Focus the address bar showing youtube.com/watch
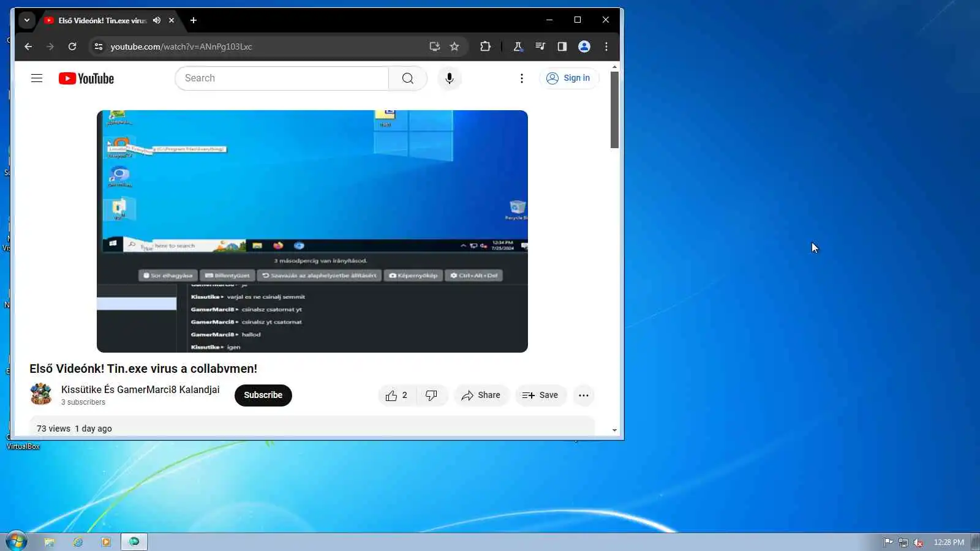Screen dimensions: 980x551 click(x=263, y=47)
